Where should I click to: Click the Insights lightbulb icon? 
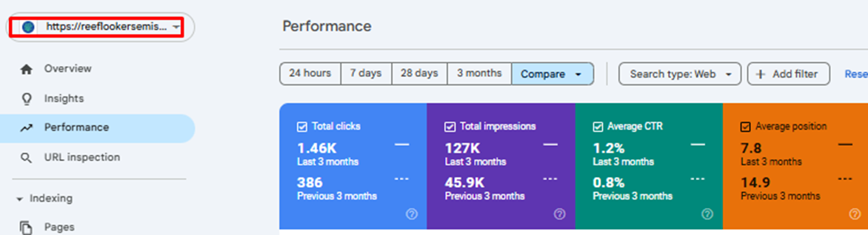[x=26, y=99]
